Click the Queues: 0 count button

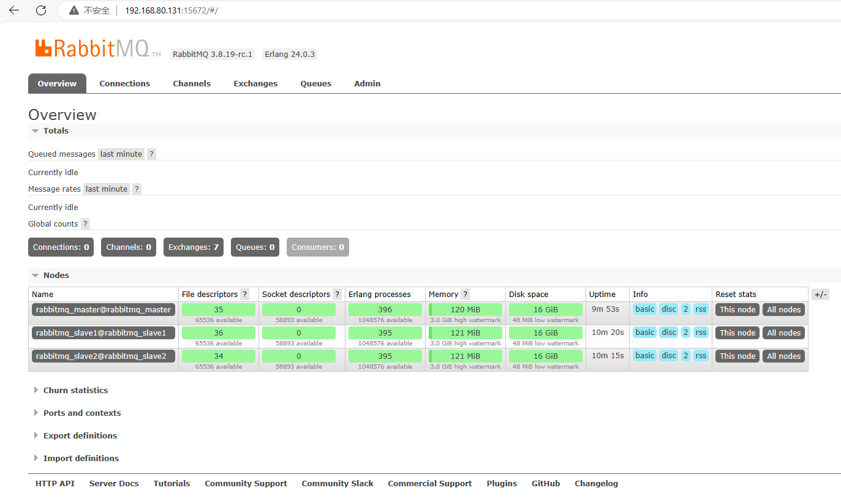pyautogui.click(x=255, y=247)
